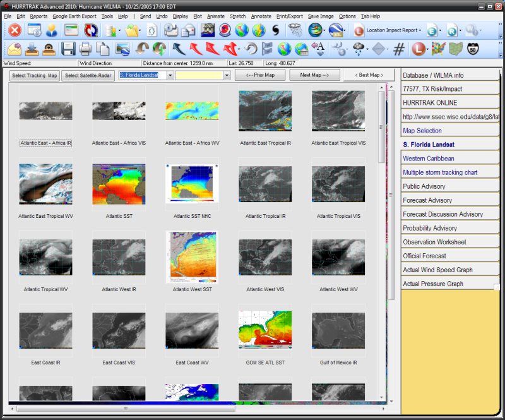Click the red X cancel icon in toolbar
This screenshot has height=420, width=505.
(x=15, y=30)
